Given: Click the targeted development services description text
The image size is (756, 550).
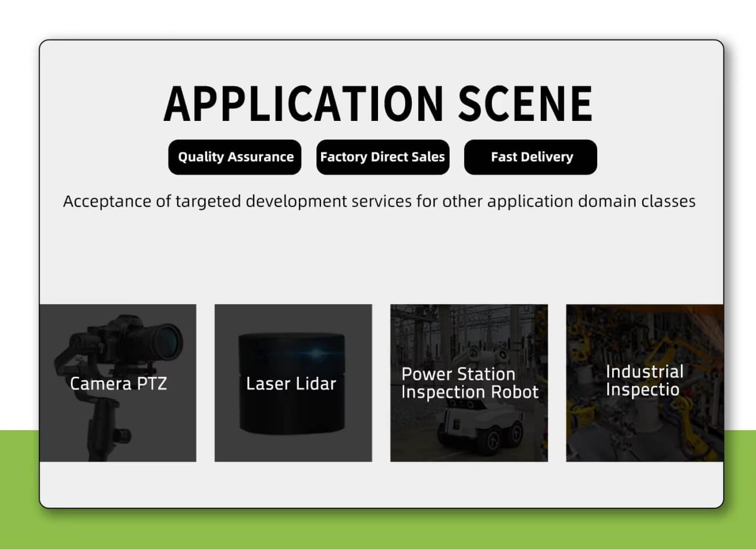Looking at the screenshot, I should click(379, 202).
